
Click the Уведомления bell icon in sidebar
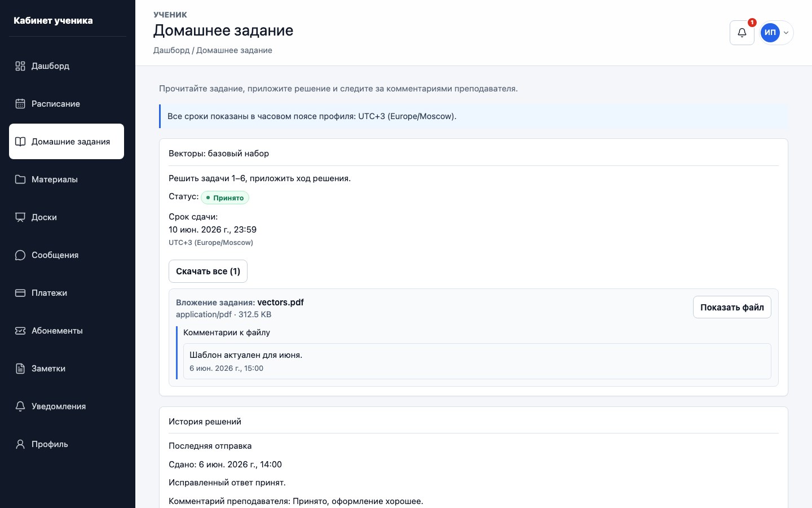20,406
